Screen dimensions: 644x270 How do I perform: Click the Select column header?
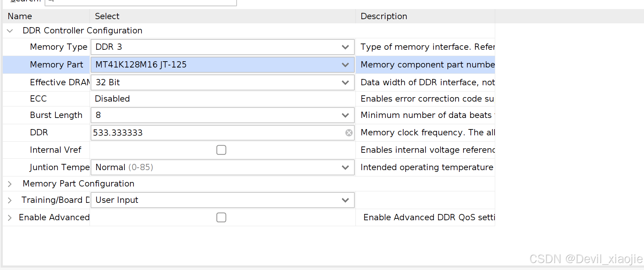click(107, 16)
